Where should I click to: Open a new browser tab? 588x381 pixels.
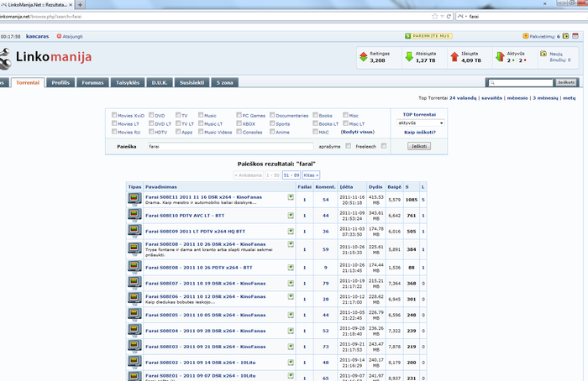click(x=80, y=5)
